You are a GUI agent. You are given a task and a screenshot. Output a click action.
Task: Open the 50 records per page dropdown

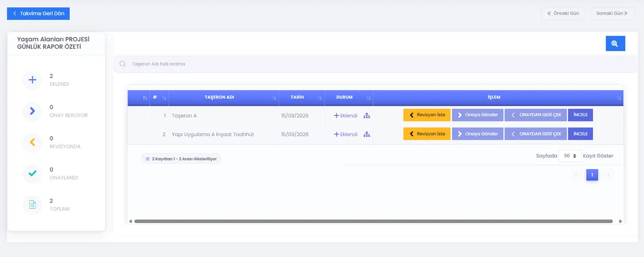570,156
